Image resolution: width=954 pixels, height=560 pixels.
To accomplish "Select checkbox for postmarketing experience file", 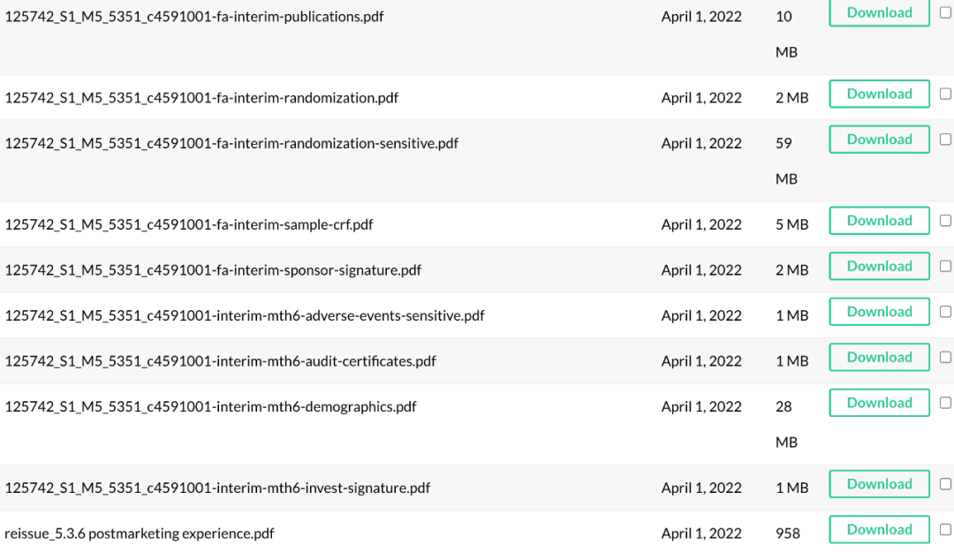I will pos(945,530).
